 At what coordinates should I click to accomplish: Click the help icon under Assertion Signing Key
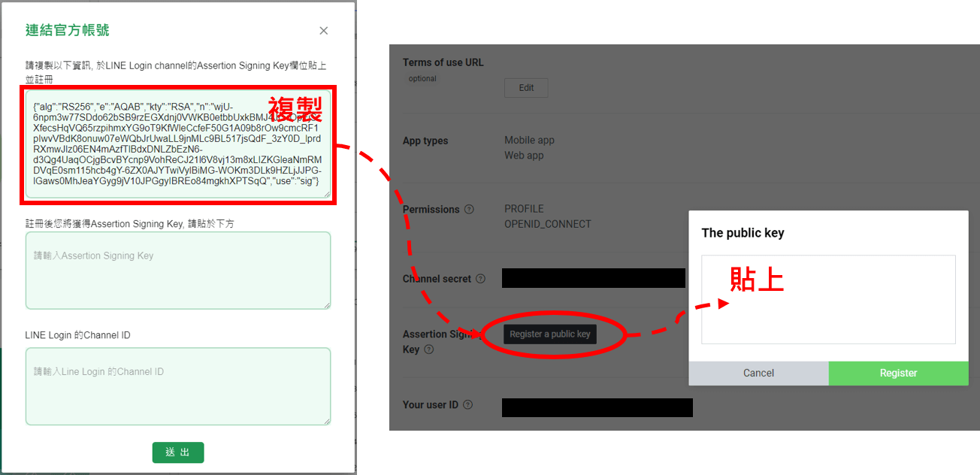click(428, 349)
